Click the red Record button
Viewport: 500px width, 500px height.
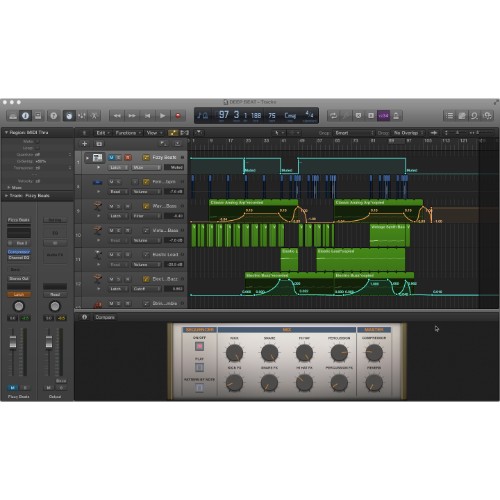click(178, 116)
